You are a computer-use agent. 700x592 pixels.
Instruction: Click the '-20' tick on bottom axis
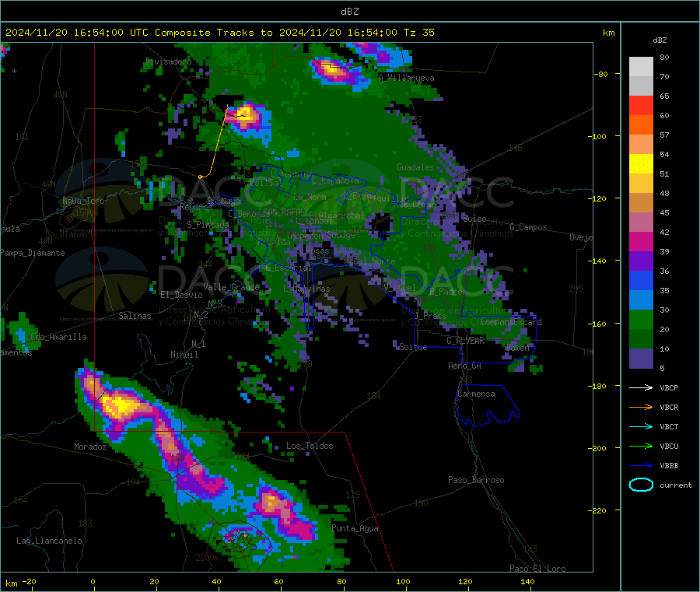29,581
